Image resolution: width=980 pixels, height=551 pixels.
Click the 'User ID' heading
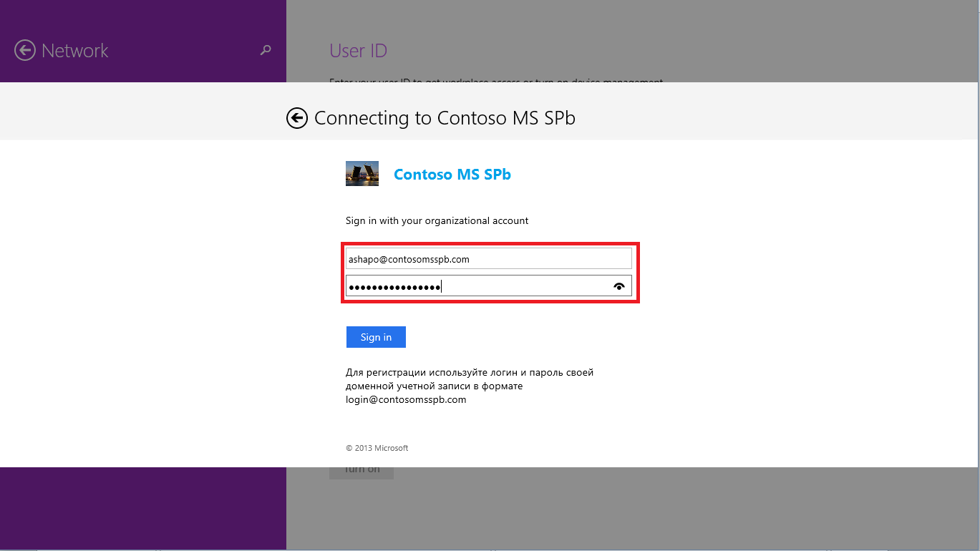pyautogui.click(x=358, y=51)
